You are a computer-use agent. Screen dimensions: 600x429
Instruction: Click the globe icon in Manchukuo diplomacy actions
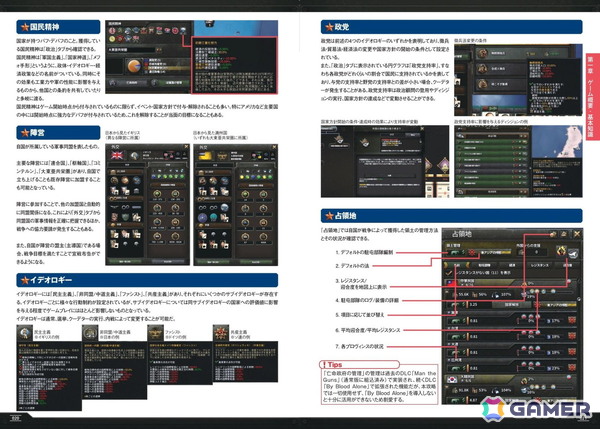tap(224, 207)
